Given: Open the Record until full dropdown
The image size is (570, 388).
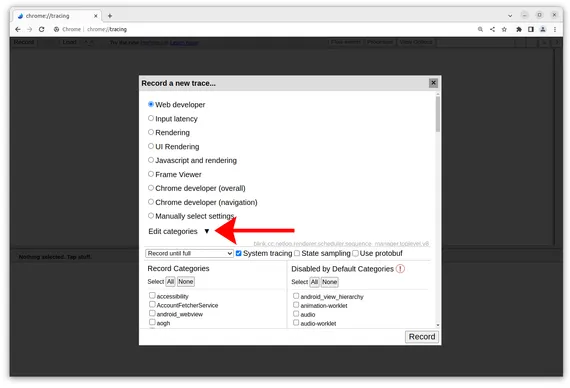Looking at the screenshot, I should [189, 253].
